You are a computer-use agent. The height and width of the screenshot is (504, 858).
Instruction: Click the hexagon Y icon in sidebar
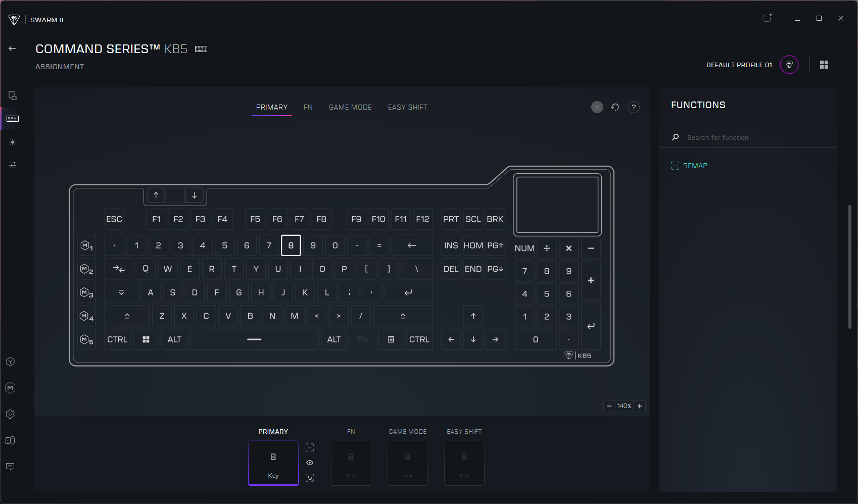(x=10, y=362)
